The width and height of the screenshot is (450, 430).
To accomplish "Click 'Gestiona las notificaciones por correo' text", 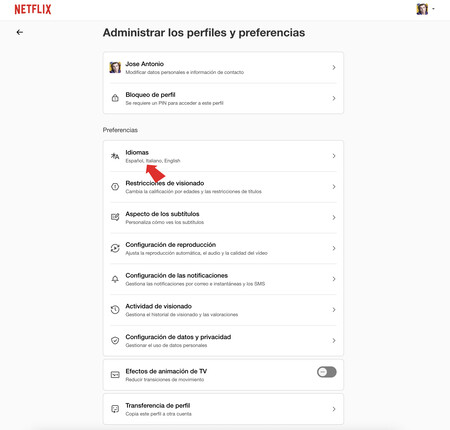I will (195, 284).
